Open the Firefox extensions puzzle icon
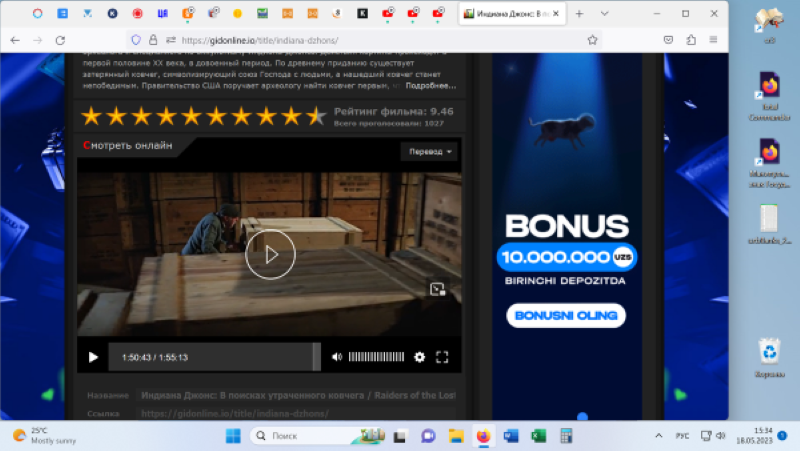This screenshot has width=800, height=451. tap(691, 40)
